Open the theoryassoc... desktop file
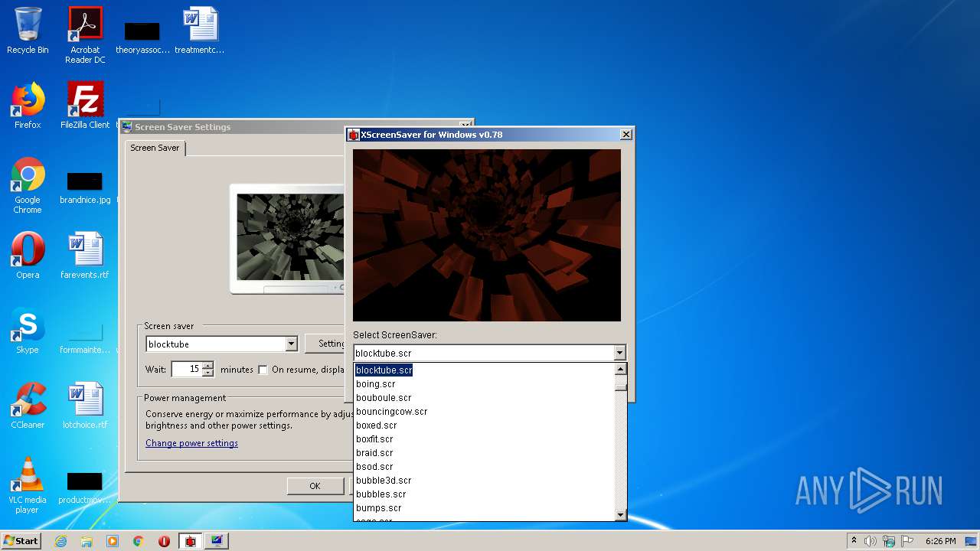This screenshot has width=980, height=551. click(x=142, y=37)
